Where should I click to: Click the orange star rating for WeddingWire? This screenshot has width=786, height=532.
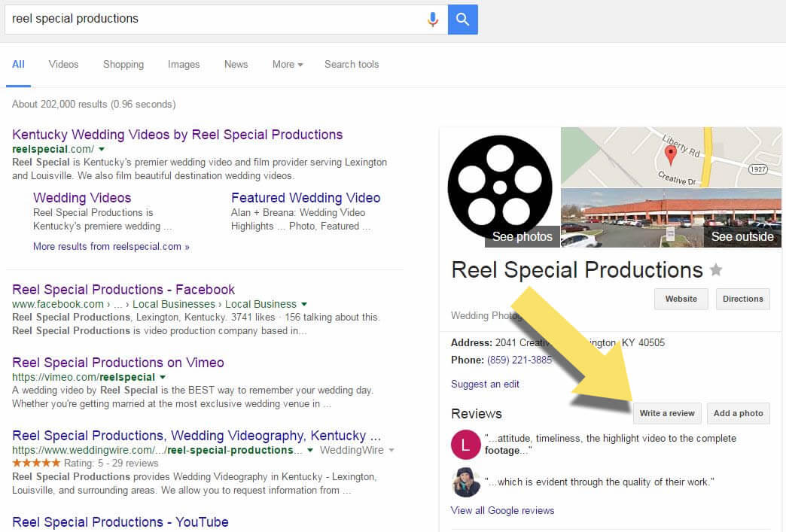coord(36,463)
